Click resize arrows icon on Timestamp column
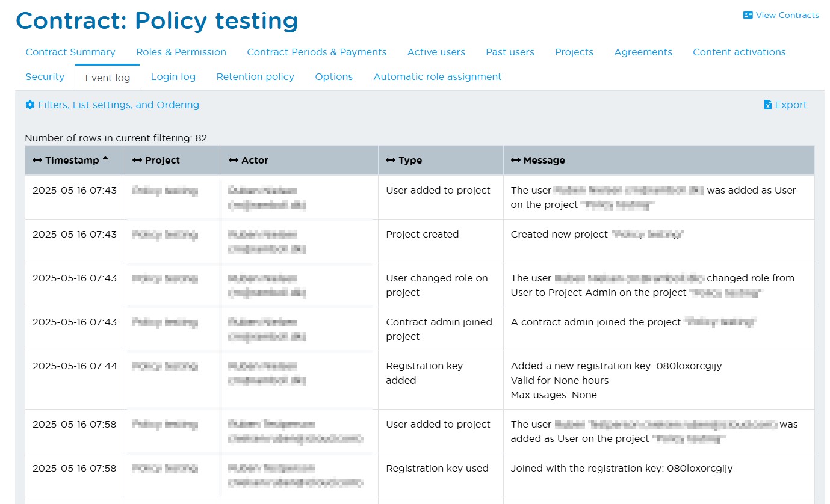 (37, 161)
